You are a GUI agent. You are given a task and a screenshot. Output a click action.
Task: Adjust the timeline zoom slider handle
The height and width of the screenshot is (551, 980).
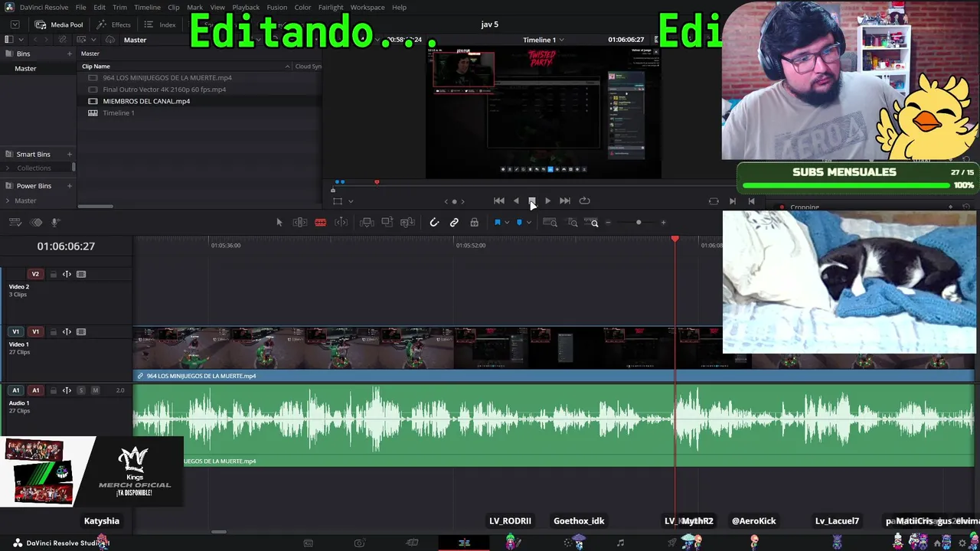[x=639, y=223]
